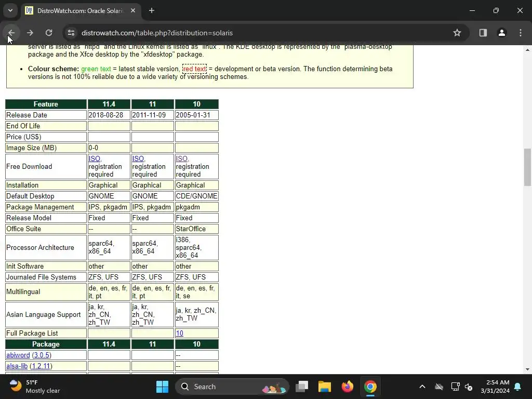Open ISO download link for 11.4
This screenshot has width=532, height=399.
pos(95,159)
